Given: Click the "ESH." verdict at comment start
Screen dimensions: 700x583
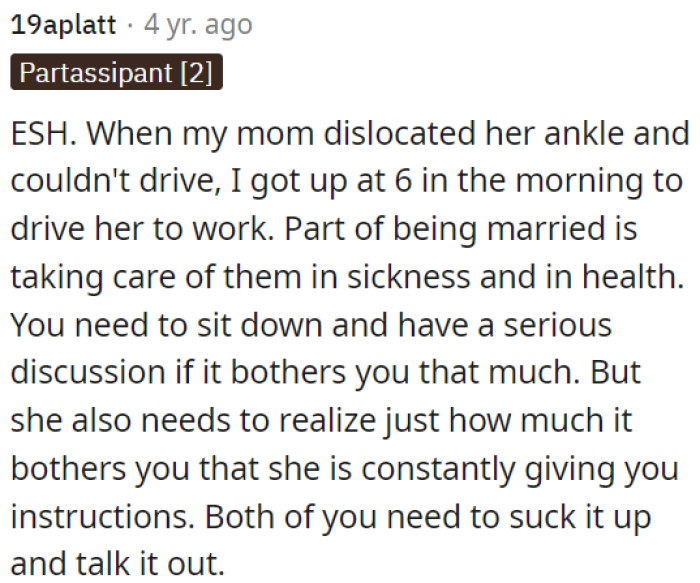Looking at the screenshot, I should [x=40, y=133].
